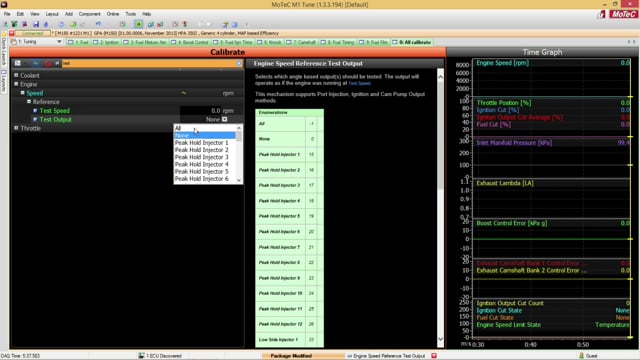Collapse the Coolant tree node

pyautogui.click(x=16, y=75)
